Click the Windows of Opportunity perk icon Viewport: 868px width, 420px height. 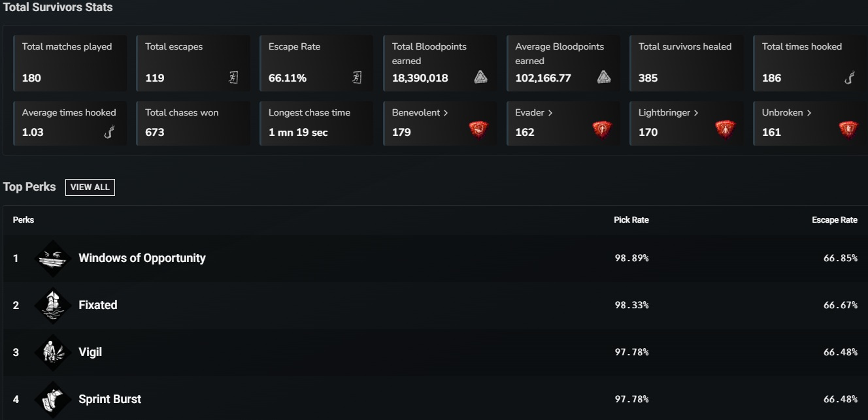pyautogui.click(x=52, y=258)
